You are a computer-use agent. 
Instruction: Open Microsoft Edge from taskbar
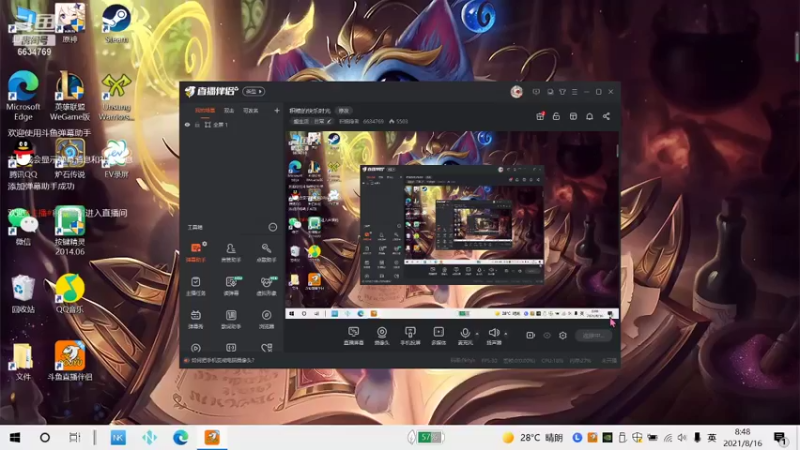click(x=180, y=437)
